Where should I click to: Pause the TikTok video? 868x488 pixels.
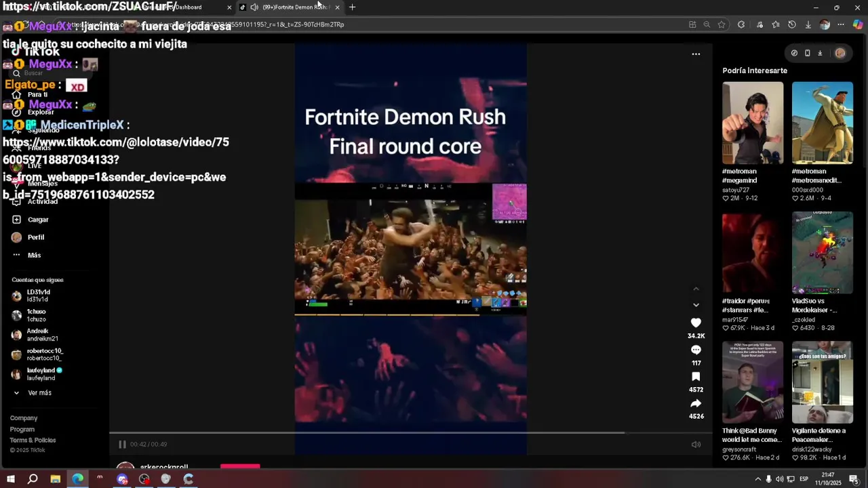pos(122,445)
